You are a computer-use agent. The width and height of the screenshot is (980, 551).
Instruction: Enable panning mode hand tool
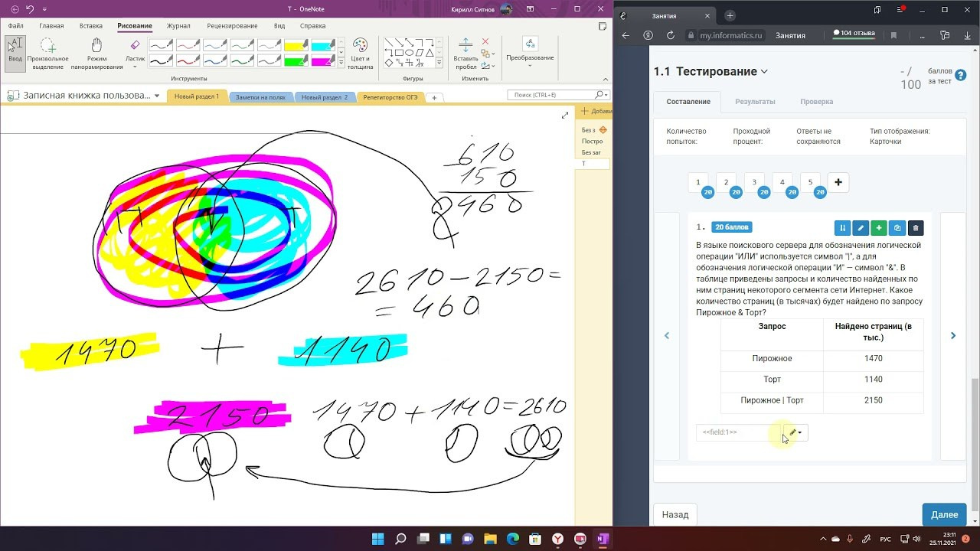click(x=96, y=52)
